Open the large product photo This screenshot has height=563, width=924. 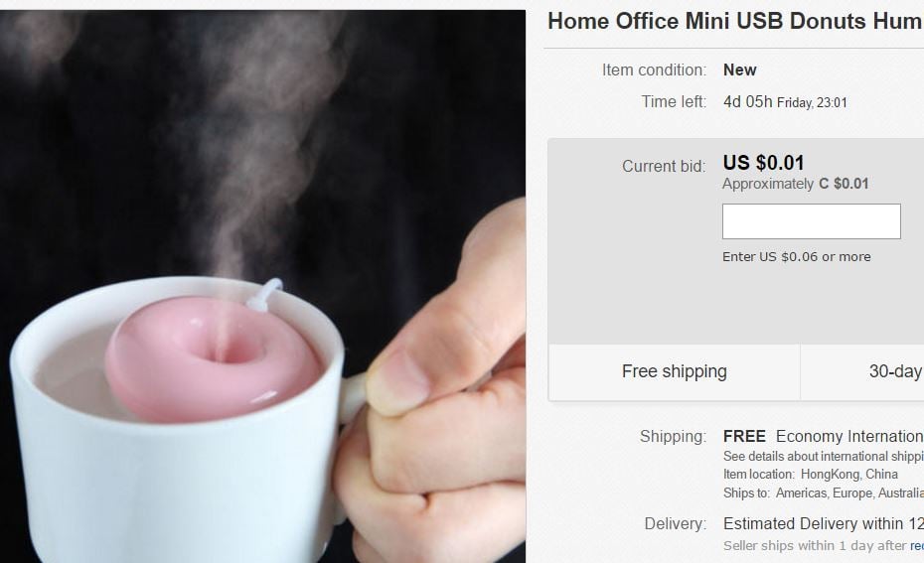263,286
